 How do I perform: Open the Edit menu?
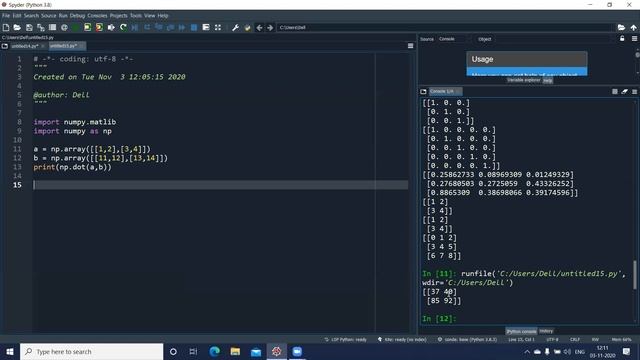pos(17,16)
